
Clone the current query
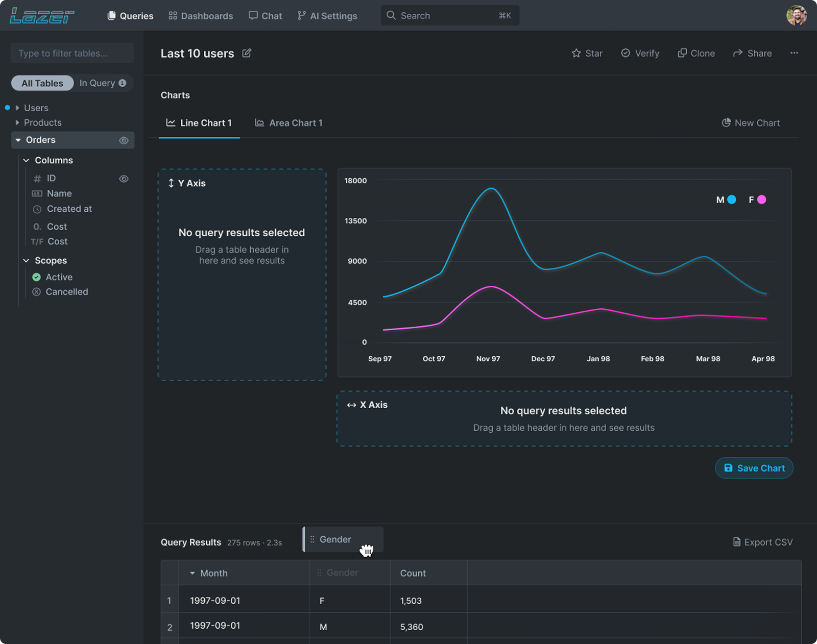click(696, 53)
